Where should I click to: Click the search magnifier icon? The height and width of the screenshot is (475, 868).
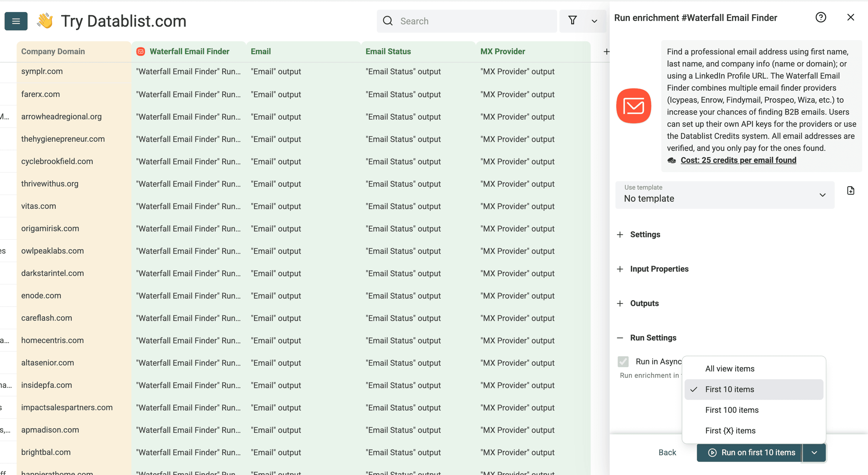(x=388, y=21)
